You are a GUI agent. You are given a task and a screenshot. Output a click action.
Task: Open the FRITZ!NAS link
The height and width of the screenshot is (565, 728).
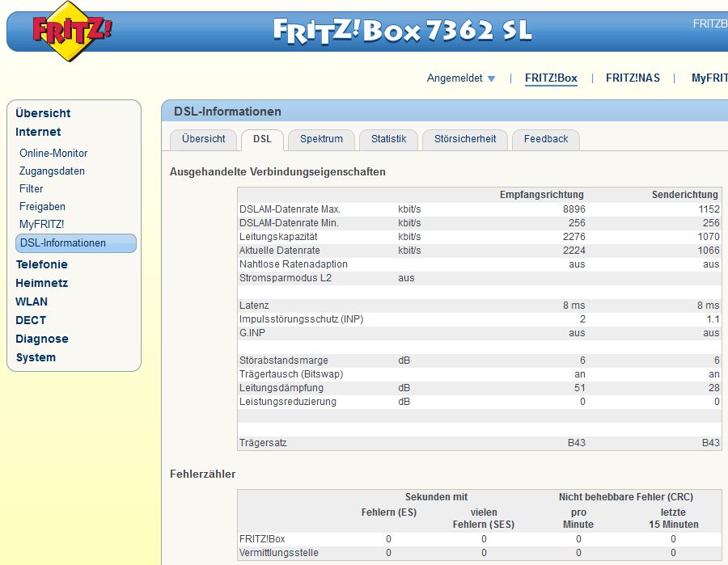(633, 78)
